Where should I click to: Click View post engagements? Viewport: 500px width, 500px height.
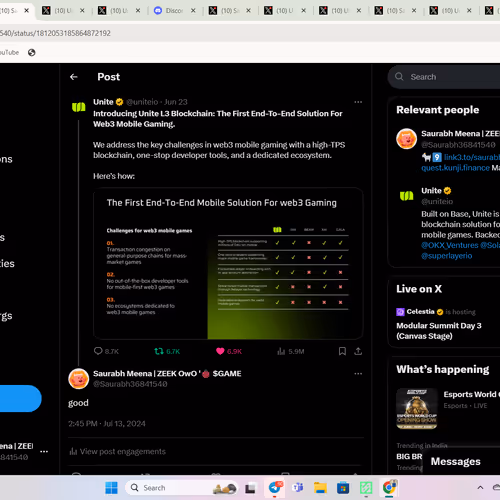117,451
